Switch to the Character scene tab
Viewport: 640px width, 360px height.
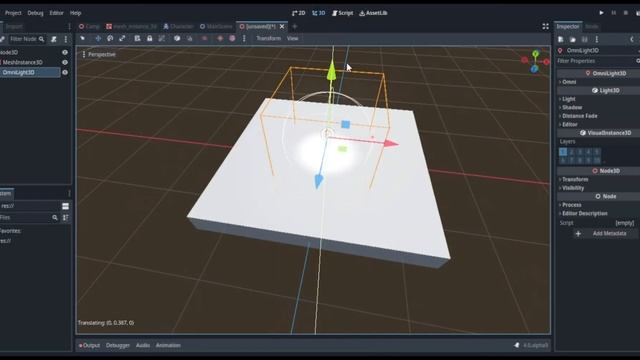(x=178, y=27)
